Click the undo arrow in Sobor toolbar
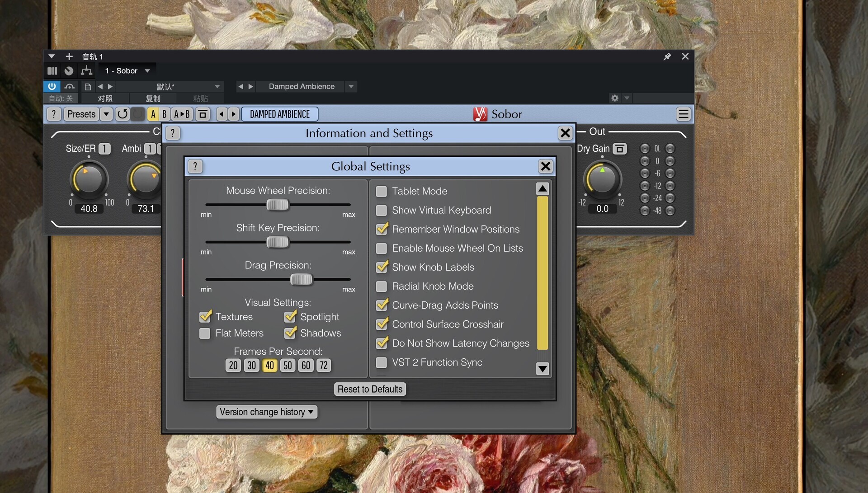 click(122, 114)
